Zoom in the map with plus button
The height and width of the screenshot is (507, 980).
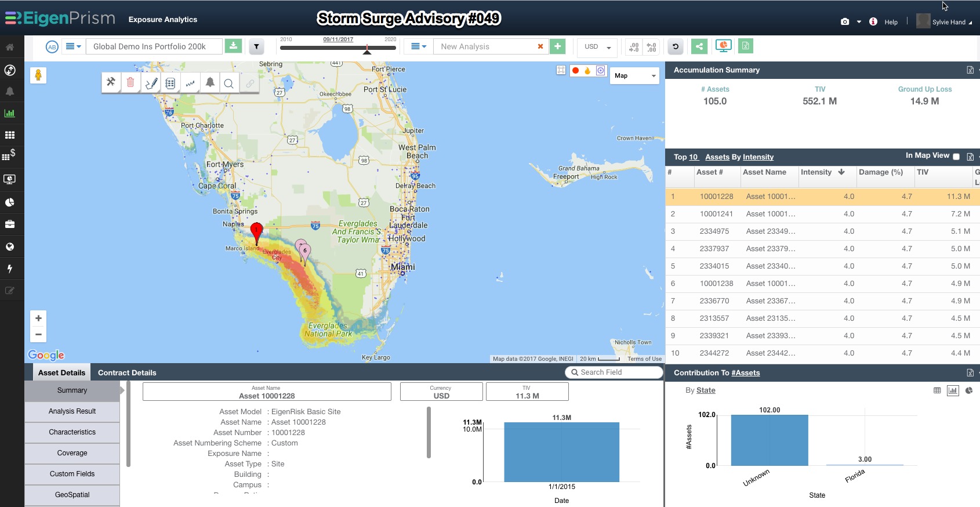[x=38, y=318]
